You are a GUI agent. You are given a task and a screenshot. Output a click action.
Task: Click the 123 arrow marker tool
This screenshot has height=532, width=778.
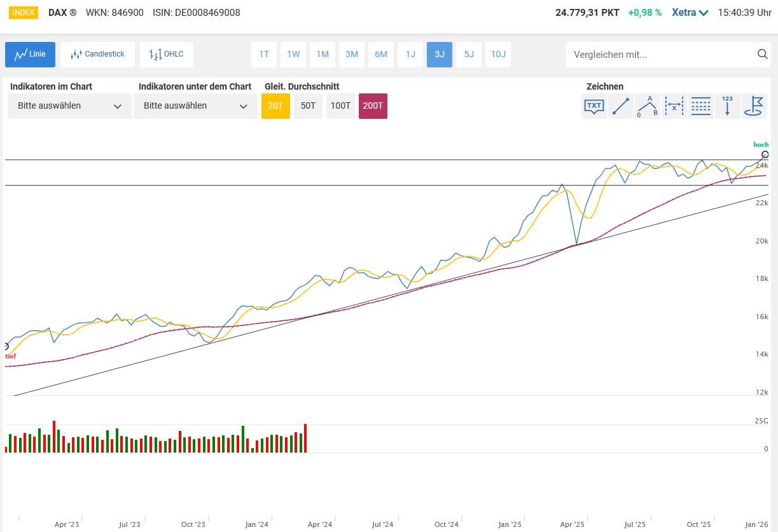(728, 106)
